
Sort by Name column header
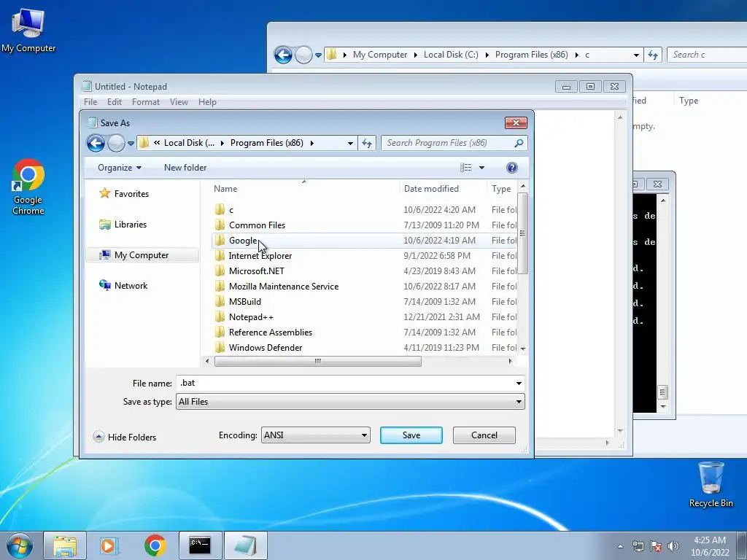click(x=304, y=189)
